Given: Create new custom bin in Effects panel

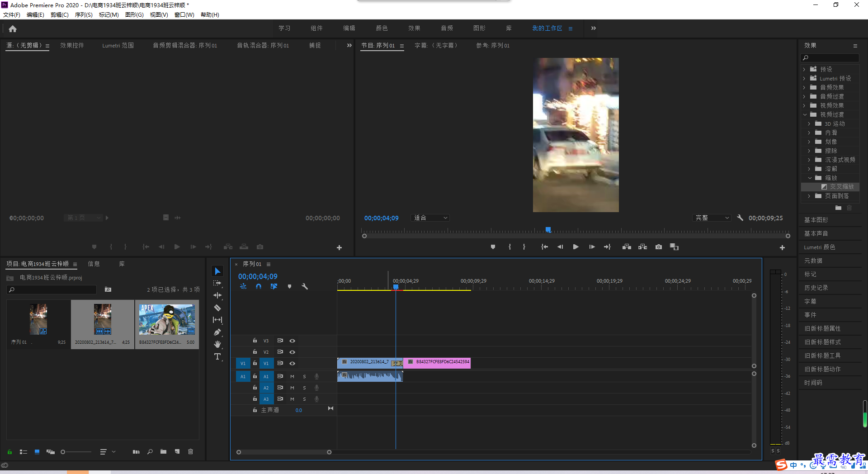Looking at the screenshot, I should (838, 208).
